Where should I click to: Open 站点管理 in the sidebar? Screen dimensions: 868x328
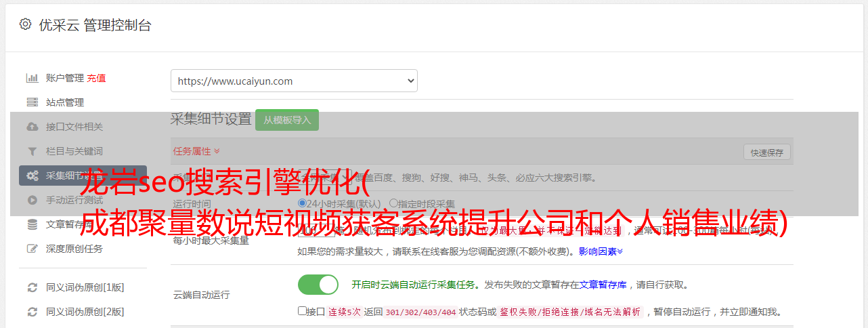(x=65, y=102)
